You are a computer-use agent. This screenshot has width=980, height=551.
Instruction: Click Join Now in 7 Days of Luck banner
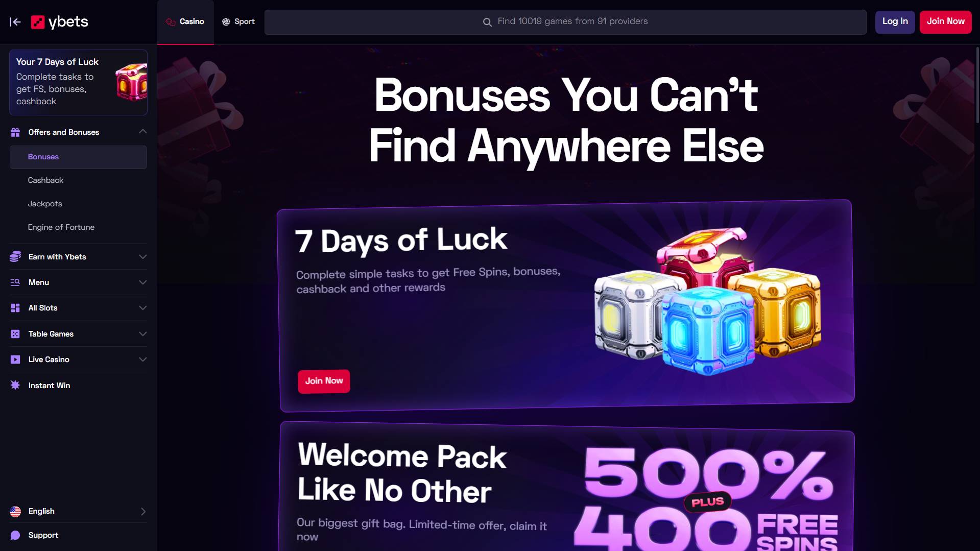[x=324, y=381]
